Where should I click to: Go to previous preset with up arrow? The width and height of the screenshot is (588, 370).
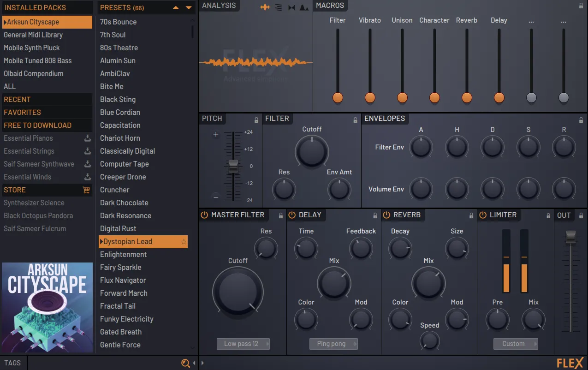click(x=176, y=8)
